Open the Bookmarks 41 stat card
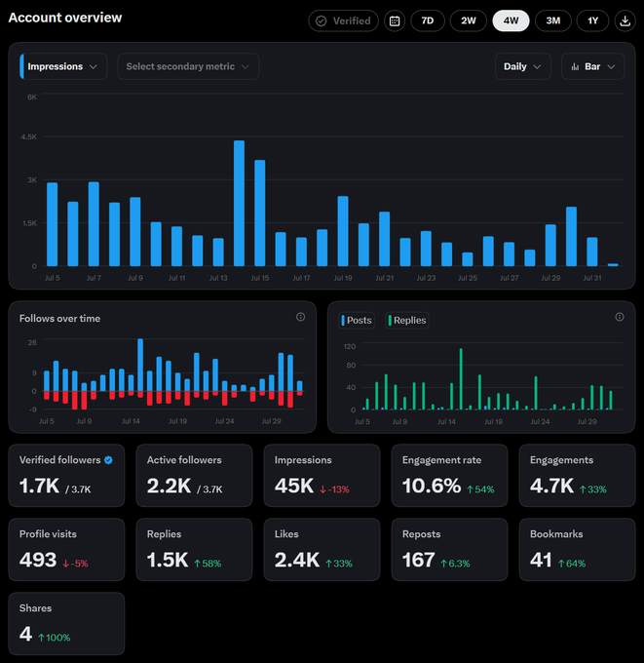This screenshot has width=644, height=663. pyautogui.click(x=577, y=549)
